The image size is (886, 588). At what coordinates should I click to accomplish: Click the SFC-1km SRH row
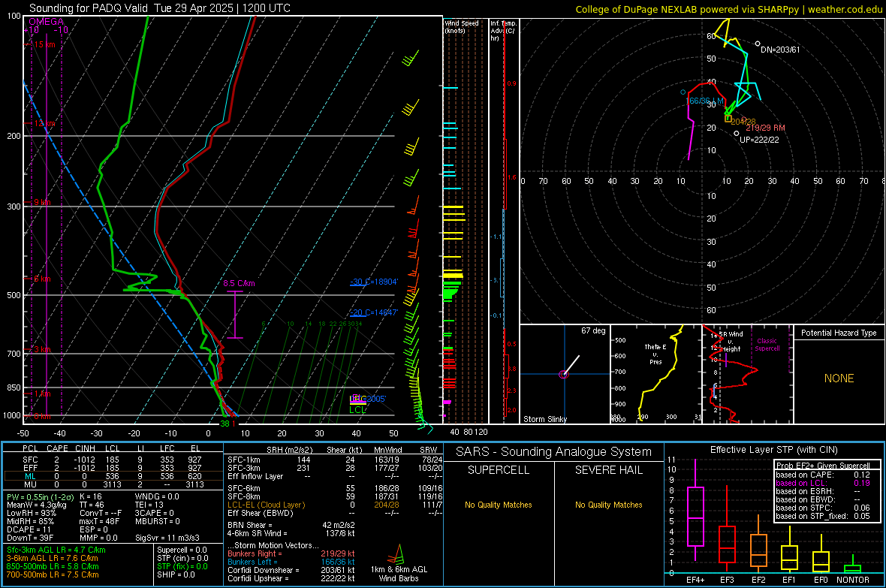(335, 460)
